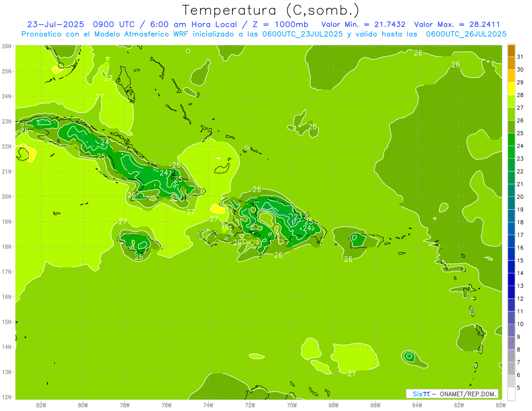Click the '25' contour label below Jamaica

click(139, 257)
